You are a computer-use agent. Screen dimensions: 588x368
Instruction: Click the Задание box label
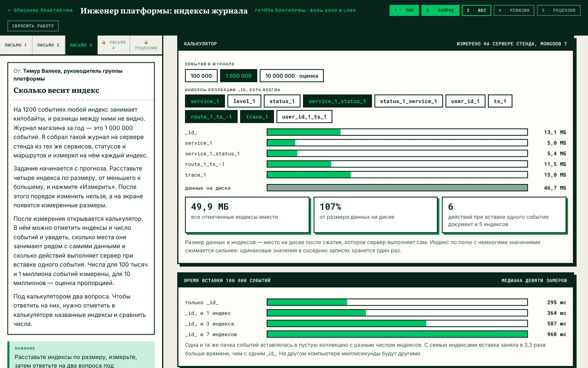tap(25, 348)
